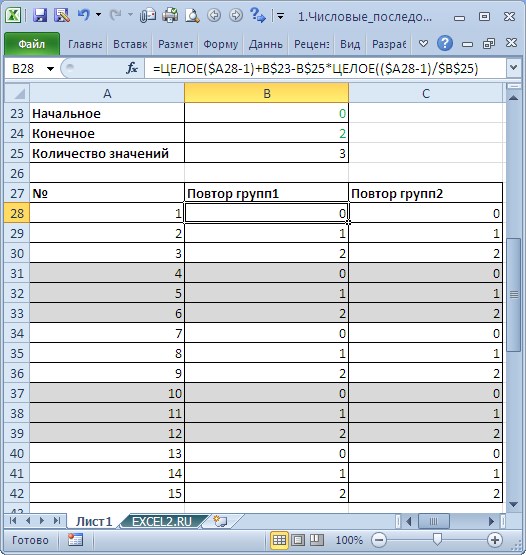Click the macro recording status bar icon

point(75,539)
